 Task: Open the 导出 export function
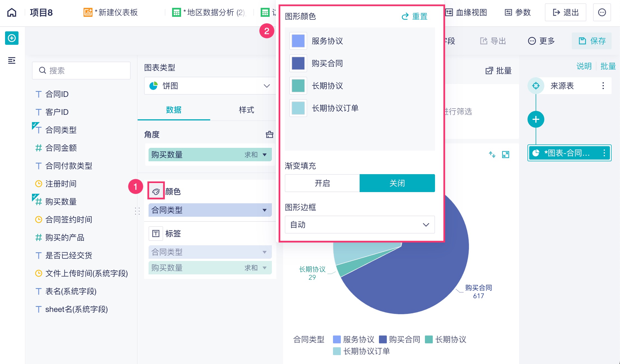click(x=493, y=41)
